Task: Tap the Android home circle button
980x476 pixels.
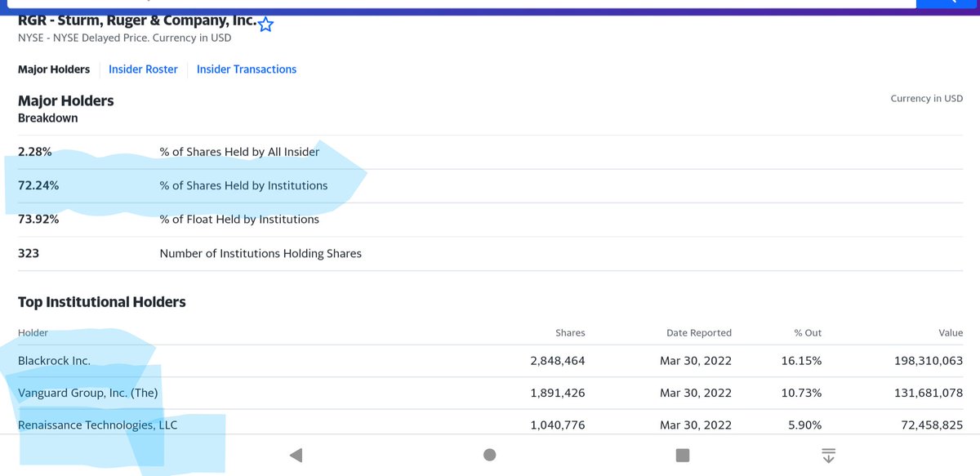Action: point(490,455)
